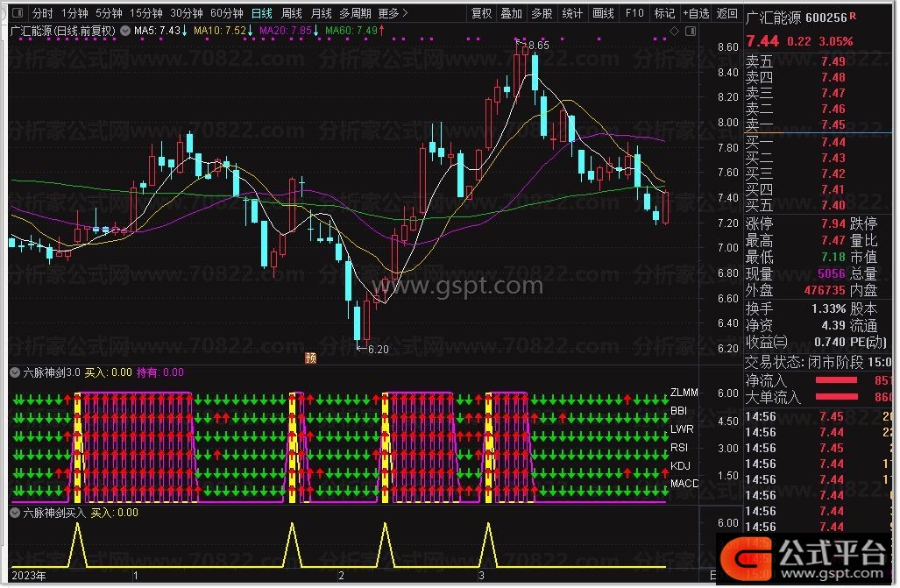
Task: Switch to 月线 monthly chart
Action: tap(321, 12)
